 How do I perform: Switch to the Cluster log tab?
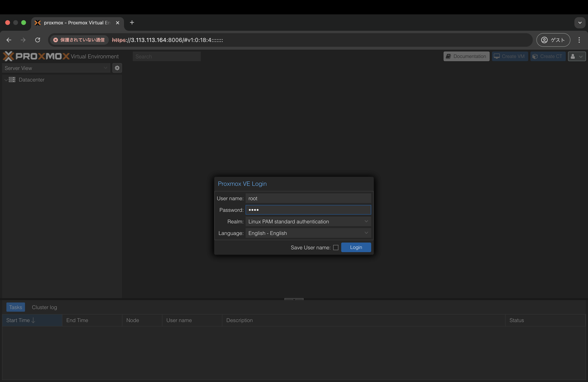[x=45, y=308]
